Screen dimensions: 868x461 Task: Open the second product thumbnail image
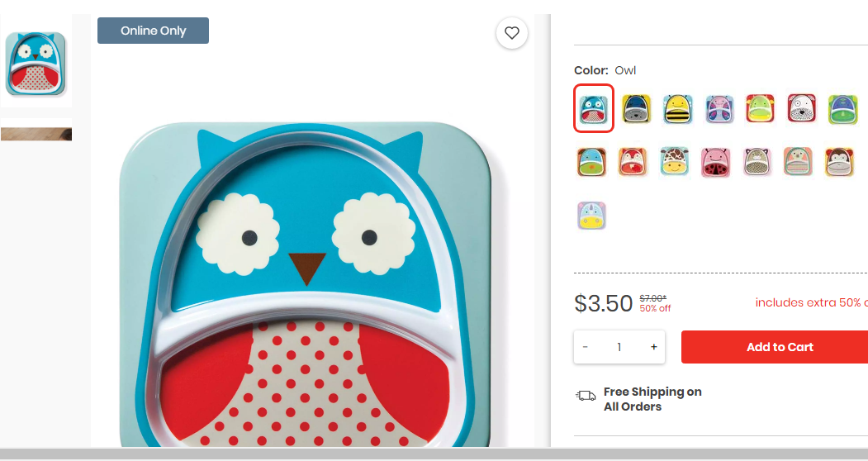tap(36, 129)
